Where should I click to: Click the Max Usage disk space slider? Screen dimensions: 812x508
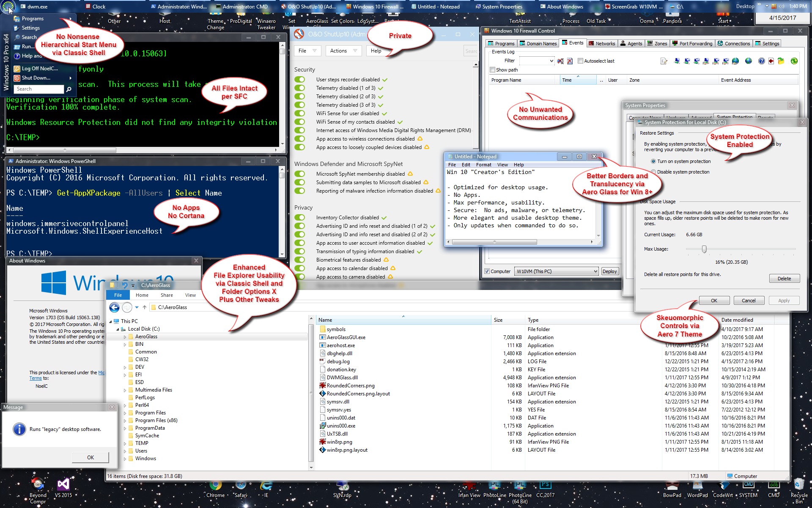point(704,249)
